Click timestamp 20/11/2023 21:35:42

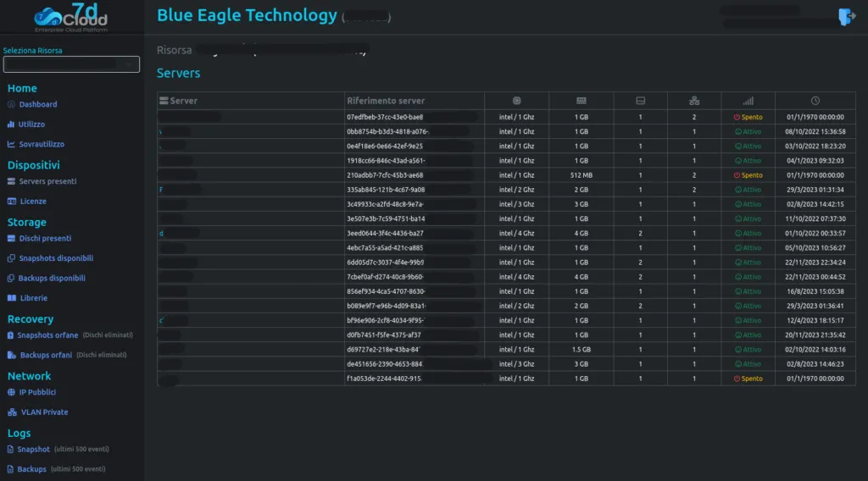pos(815,335)
